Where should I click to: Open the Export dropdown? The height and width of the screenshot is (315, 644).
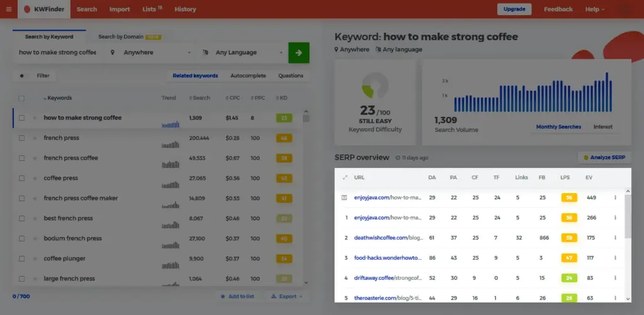(287, 296)
